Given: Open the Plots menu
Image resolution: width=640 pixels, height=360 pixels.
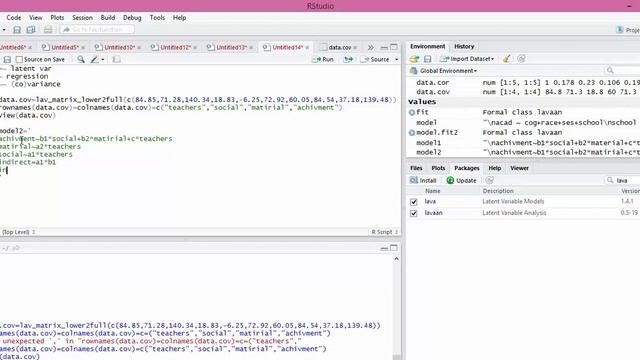Looking at the screenshot, I should (57, 18).
